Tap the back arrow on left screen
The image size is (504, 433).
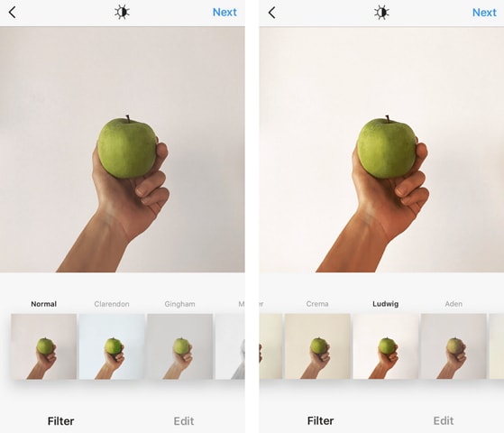pyautogui.click(x=13, y=13)
